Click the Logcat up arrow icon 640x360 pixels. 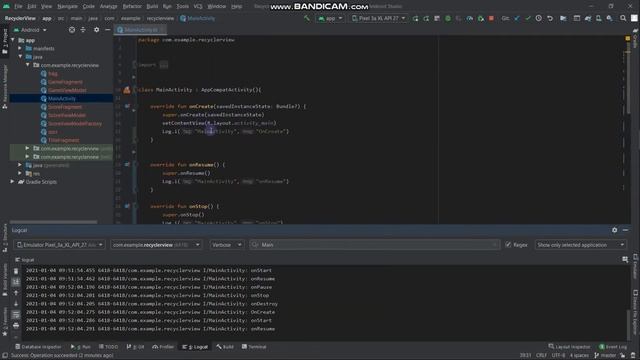[x=16, y=293]
